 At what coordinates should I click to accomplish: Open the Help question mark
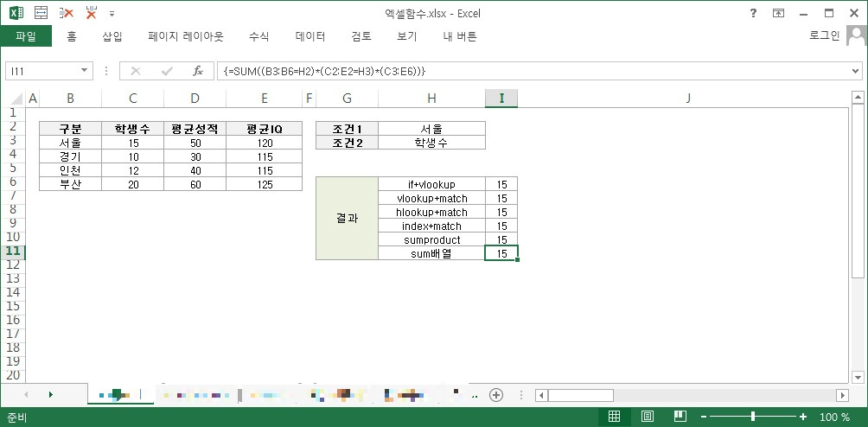point(753,13)
